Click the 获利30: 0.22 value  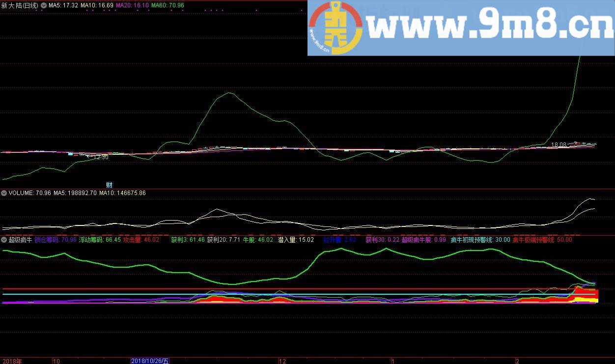[382, 240]
